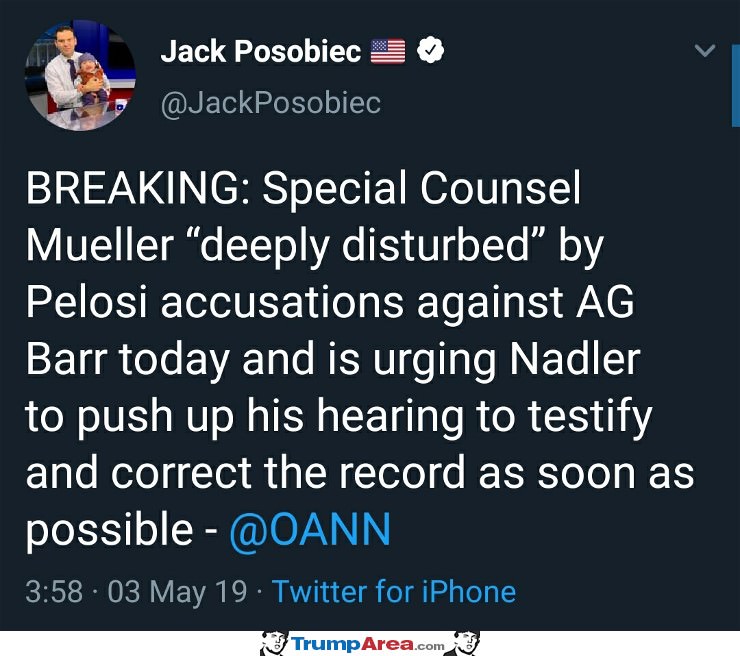Click the 03 May 19 date

pyautogui.click(x=177, y=591)
